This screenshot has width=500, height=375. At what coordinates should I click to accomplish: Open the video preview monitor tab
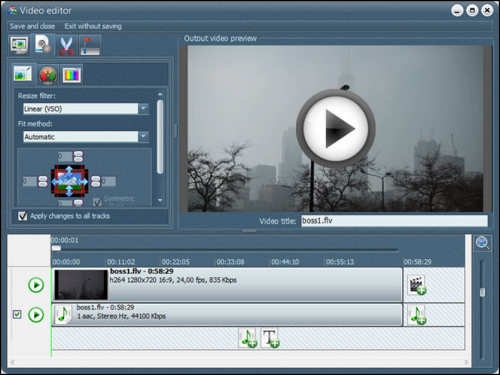click(19, 45)
